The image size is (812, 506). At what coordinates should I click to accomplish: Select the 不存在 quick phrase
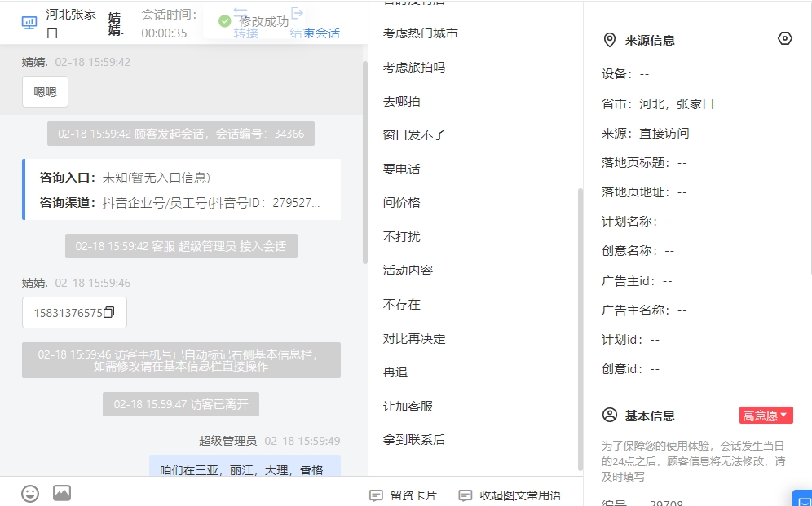pyautogui.click(x=401, y=305)
